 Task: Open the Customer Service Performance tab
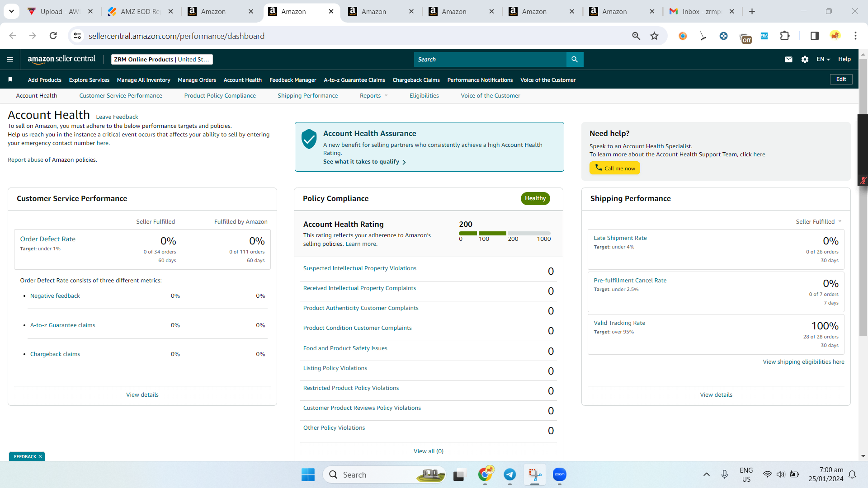(x=121, y=95)
